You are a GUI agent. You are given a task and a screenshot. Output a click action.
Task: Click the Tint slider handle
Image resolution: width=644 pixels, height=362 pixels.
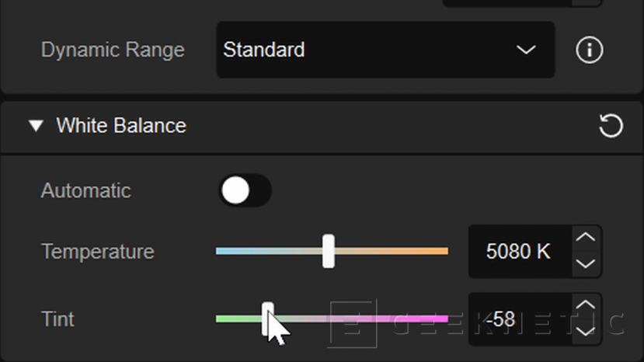pos(267,318)
